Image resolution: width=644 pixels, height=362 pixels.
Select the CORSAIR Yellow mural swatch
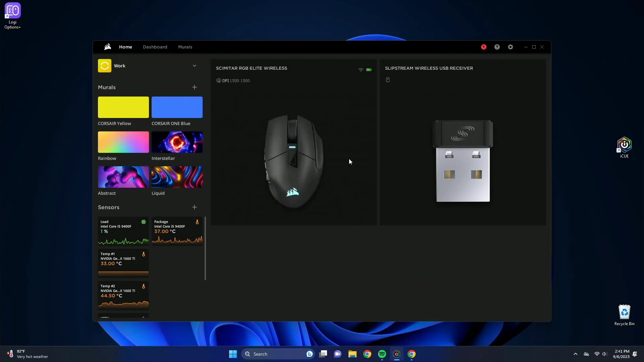(123, 107)
